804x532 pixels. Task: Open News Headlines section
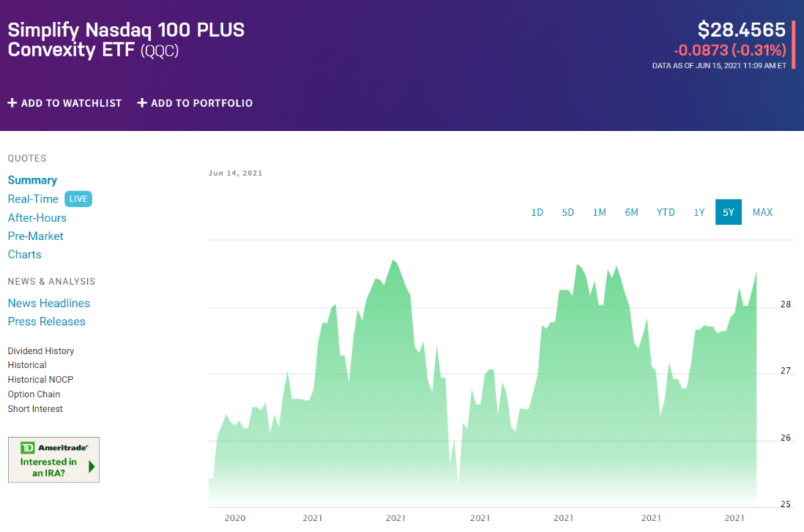pos(49,304)
